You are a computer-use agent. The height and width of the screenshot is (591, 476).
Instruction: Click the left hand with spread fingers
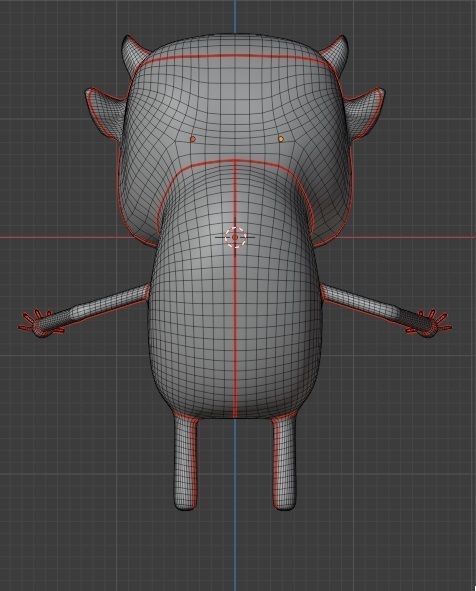click(41, 323)
